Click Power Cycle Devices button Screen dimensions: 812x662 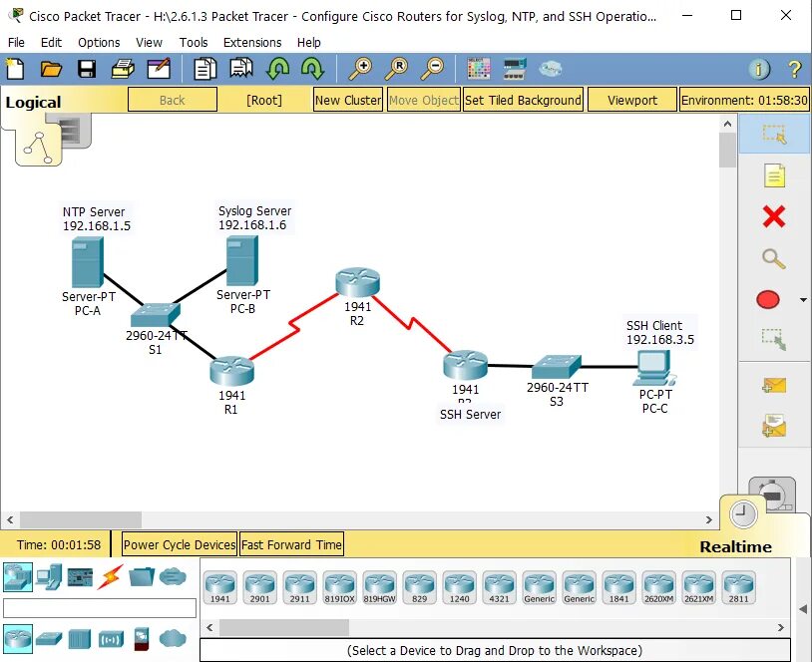(180, 544)
